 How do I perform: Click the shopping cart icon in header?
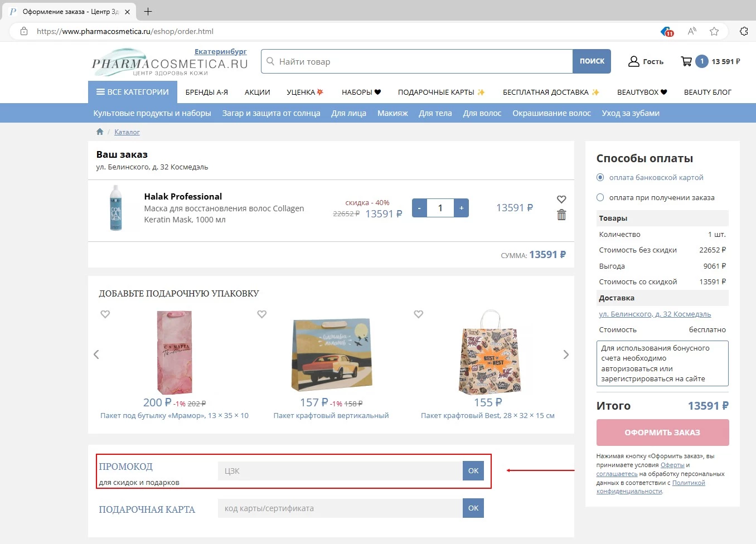[686, 61]
